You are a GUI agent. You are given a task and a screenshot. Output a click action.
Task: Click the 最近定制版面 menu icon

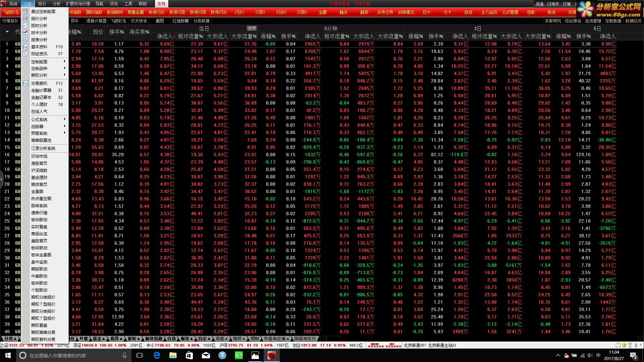25,11
